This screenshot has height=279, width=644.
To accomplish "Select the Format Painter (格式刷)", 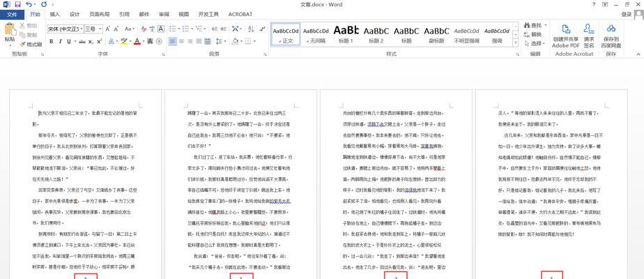I will (x=31, y=45).
